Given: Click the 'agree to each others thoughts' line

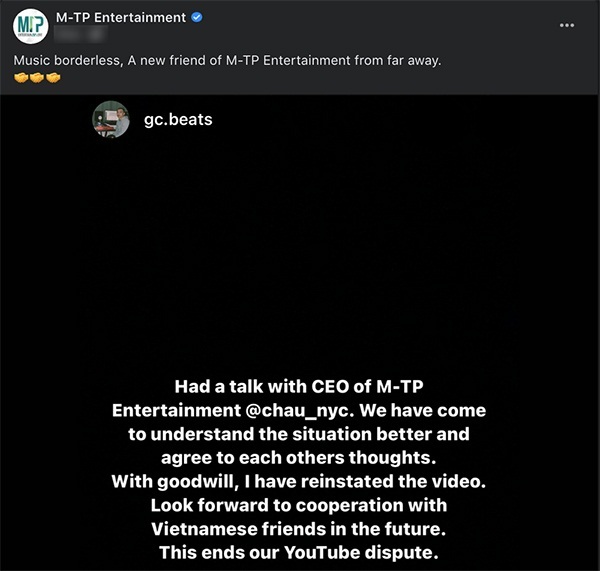Looking at the screenshot, I should [299, 458].
